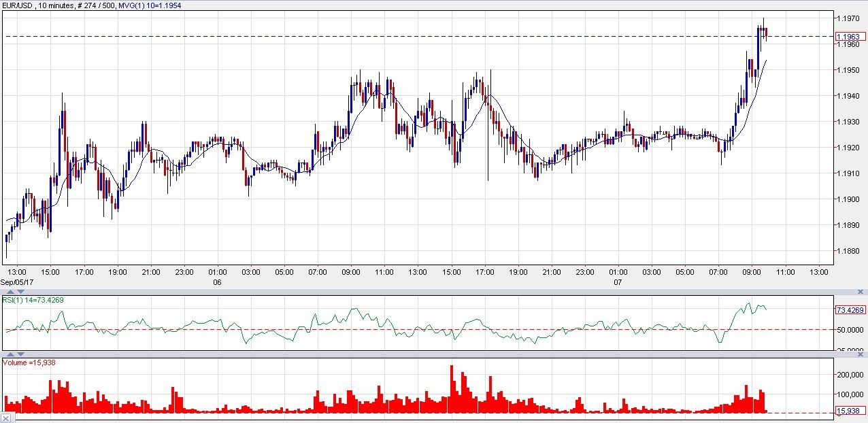The image size is (868, 423).
Task: Click the 06 date marker on time axis
Action: tap(217, 281)
